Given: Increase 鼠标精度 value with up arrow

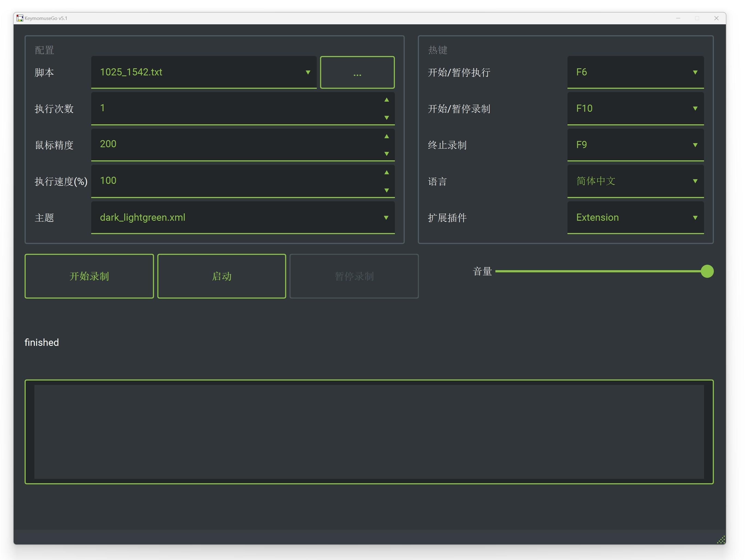Looking at the screenshot, I should click(387, 137).
